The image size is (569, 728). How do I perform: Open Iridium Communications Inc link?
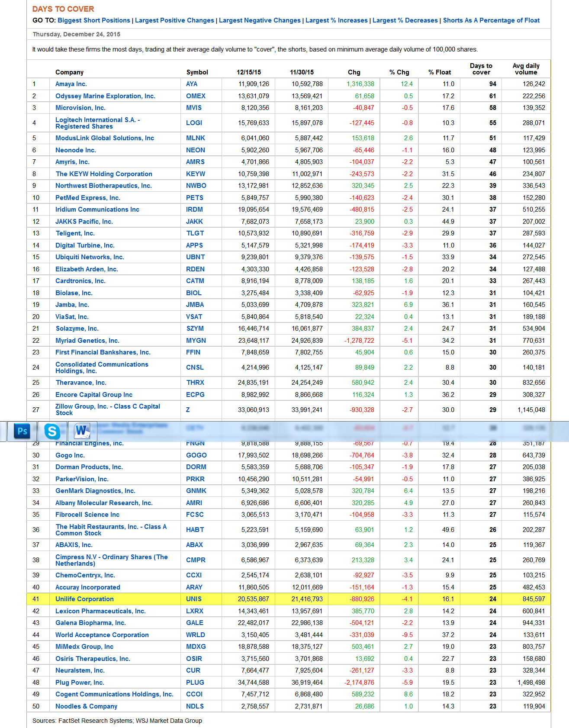(97, 209)
